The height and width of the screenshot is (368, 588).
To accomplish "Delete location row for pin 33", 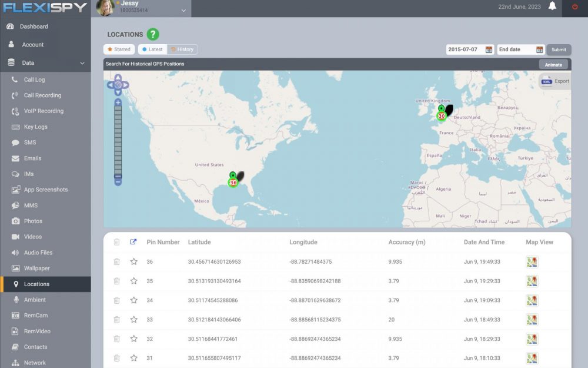I will (116, 320).
